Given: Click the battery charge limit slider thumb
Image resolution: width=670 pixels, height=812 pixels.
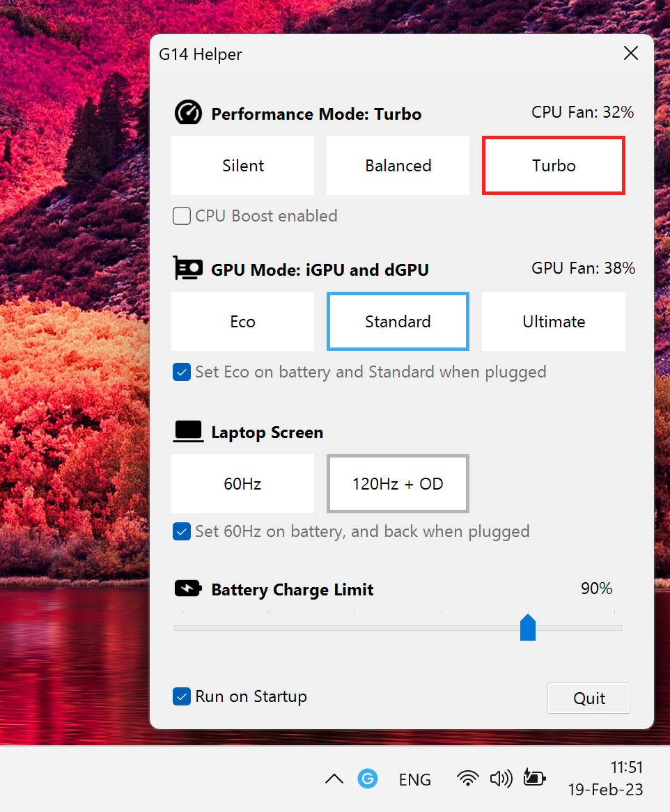Looking at the screenshot, I should coord(528,627).
